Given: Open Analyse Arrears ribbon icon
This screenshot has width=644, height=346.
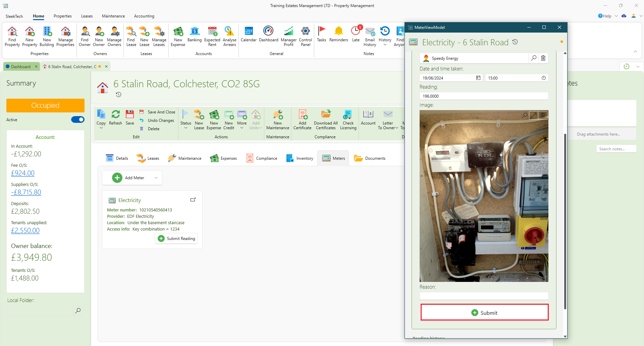Looking at the screenshot, I should tap(229, 36).
